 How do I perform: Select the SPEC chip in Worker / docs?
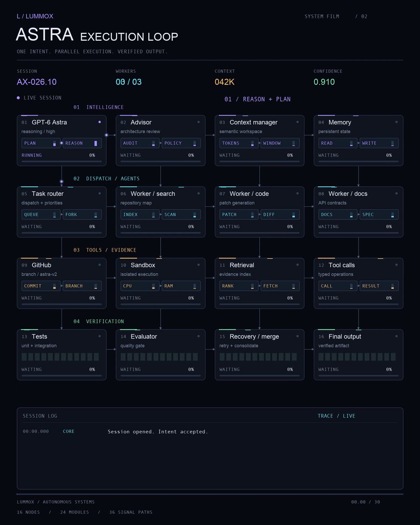click(x=379, y=214)
